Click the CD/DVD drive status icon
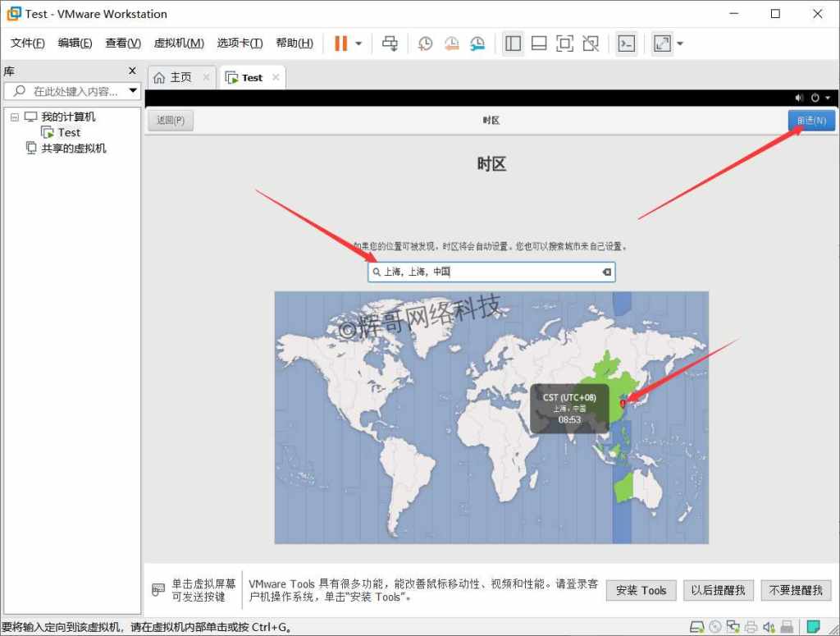This screenshot has width=840, height=636. click(715, 626)
